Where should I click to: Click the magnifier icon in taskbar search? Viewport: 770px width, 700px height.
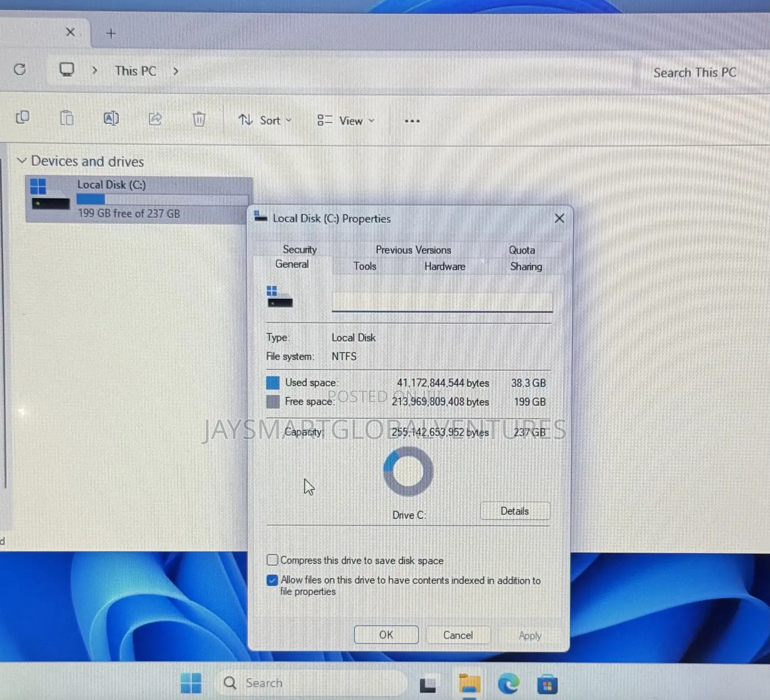pos(230,683)
